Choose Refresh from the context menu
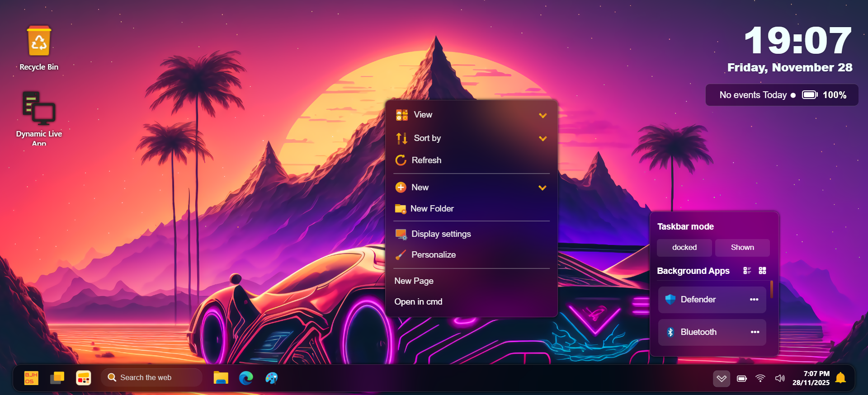 point(472,160)
